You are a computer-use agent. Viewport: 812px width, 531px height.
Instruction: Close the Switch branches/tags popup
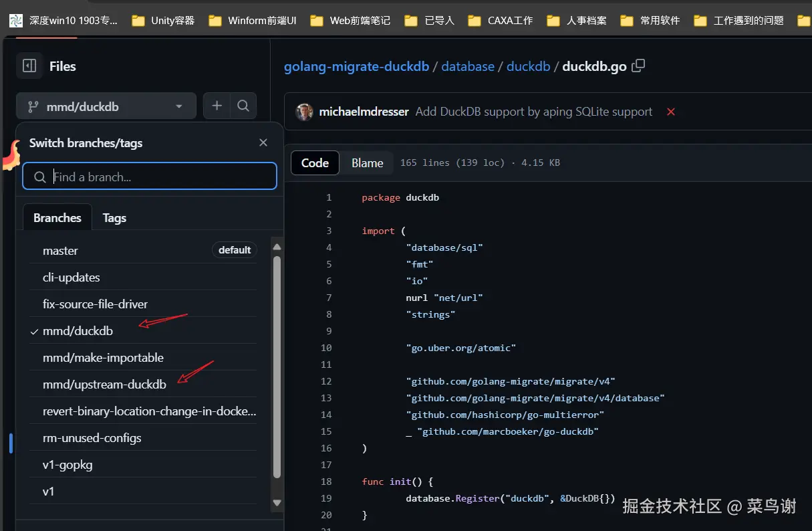tap(263, 142)
